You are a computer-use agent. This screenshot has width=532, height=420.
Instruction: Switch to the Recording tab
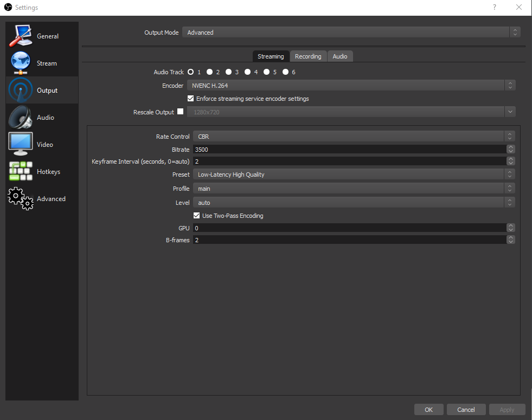point(308,56)
